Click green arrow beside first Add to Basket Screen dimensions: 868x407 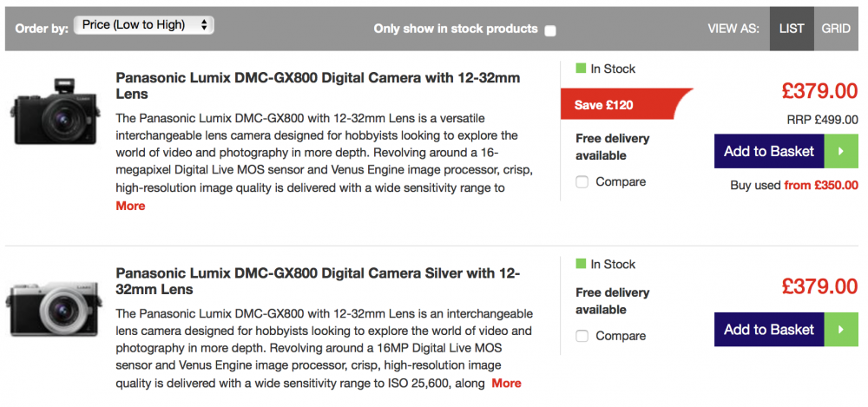(840, 151)
